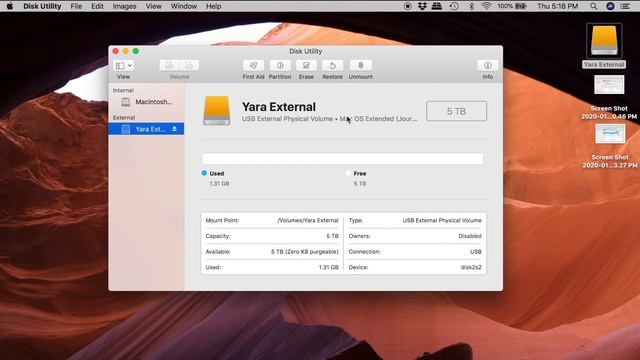This screenshot has width=640, height=360.
Task: Open the Apple menu
Action: (9, 6)
